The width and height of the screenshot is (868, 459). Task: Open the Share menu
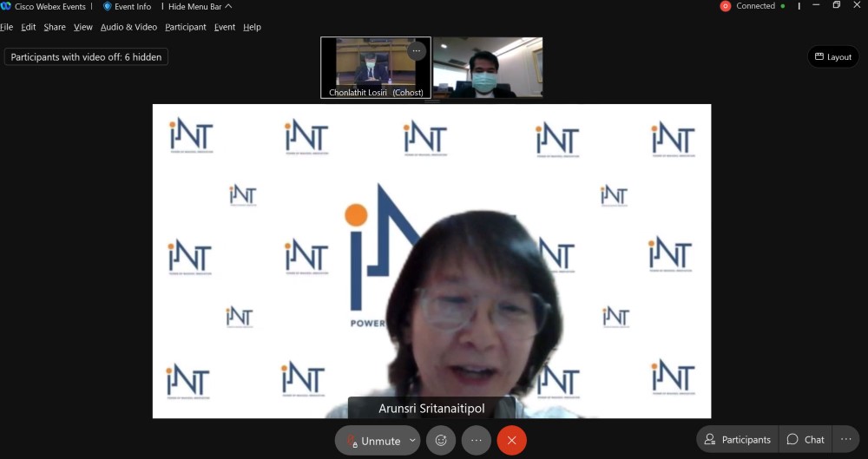coord(55,27)
